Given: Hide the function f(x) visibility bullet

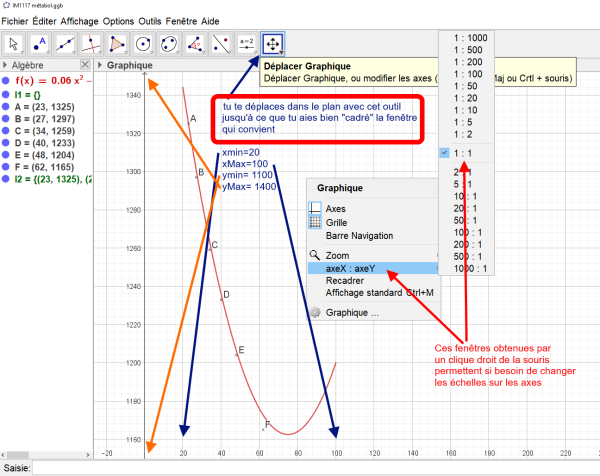Looking at the screenshot, I should (7, 79).
